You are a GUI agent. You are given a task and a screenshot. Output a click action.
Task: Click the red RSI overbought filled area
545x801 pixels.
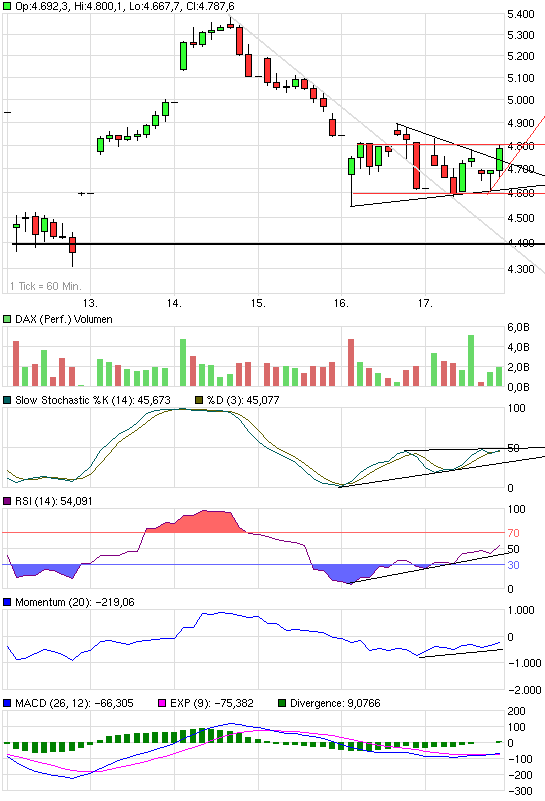click(x=197, y=522)
